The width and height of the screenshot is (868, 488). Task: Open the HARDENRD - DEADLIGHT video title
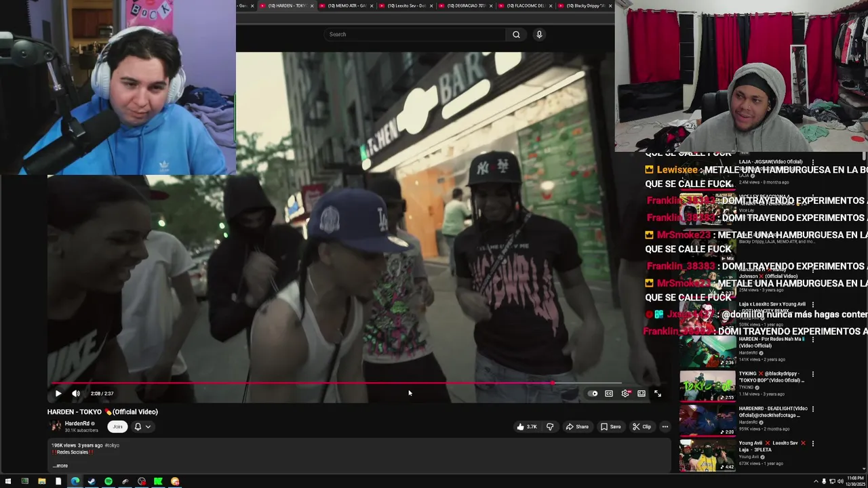pyautogui.click(x=773, y=411)
